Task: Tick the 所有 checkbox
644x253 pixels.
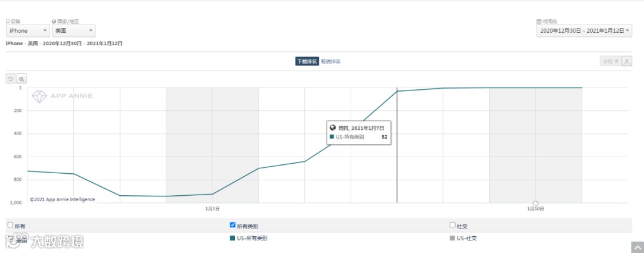Action: click(x=11, y=224)
